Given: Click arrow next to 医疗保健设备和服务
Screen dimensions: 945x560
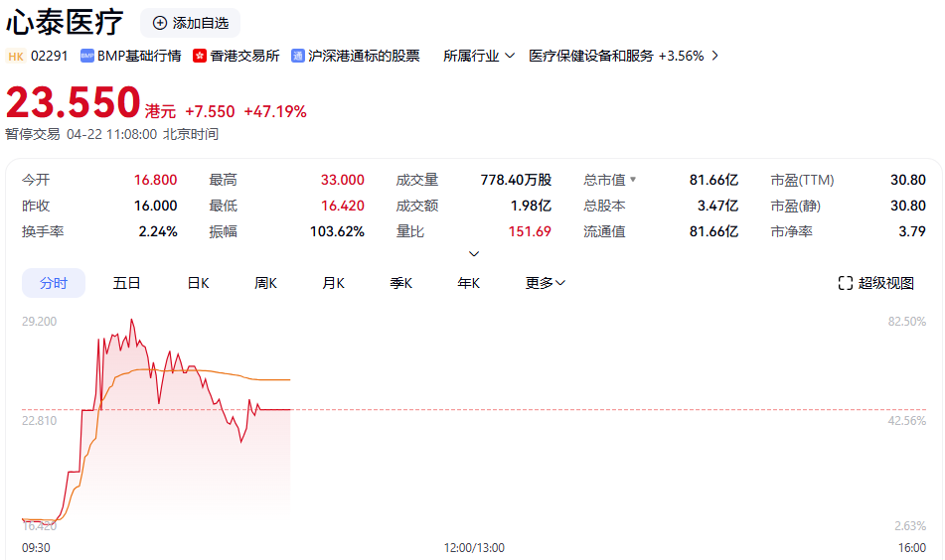Looking at the screenshot, I should coord(715,56).
